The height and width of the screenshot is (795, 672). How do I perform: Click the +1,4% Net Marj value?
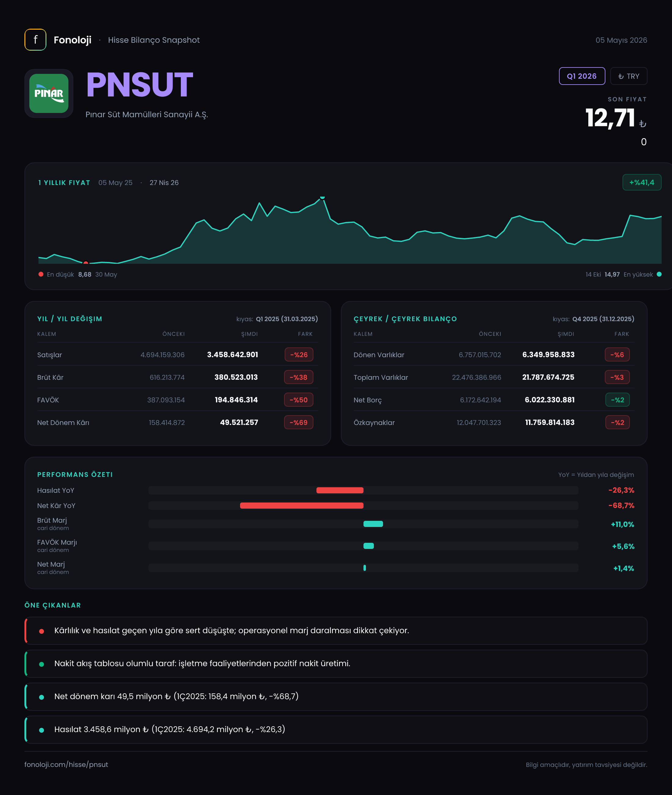[x=624, y=568]
